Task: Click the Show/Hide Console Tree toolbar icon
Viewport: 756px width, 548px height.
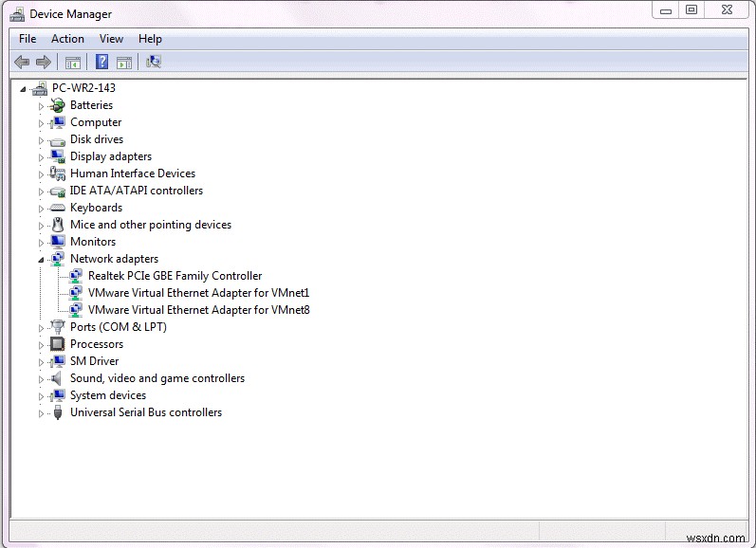Action: click(x=73, y=63)
